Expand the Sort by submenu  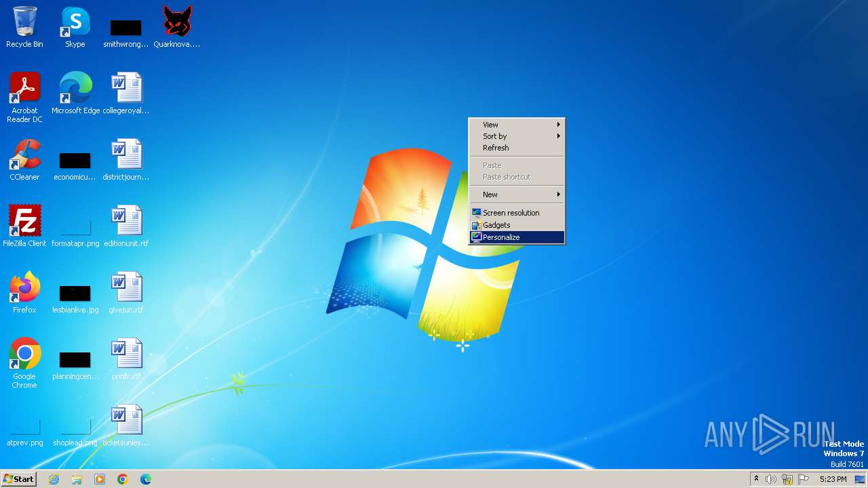(517, 136)
